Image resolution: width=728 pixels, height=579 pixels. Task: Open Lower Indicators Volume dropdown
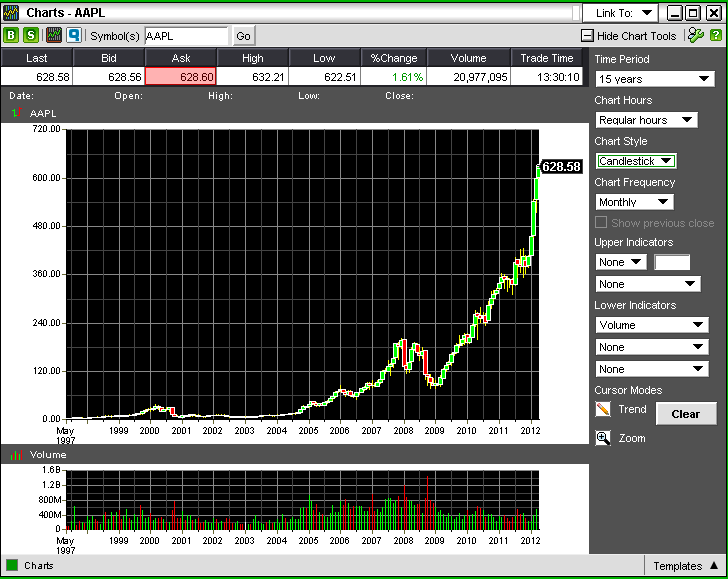[652, 325]
